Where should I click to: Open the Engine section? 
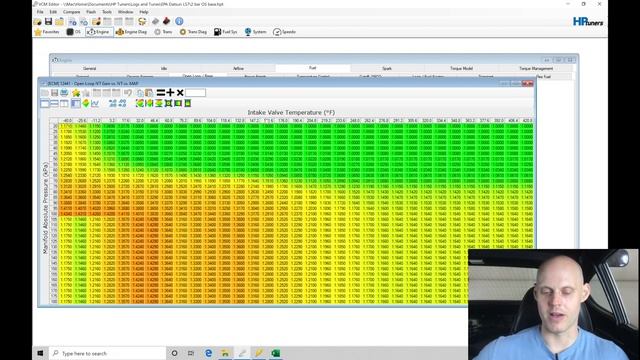99,32
